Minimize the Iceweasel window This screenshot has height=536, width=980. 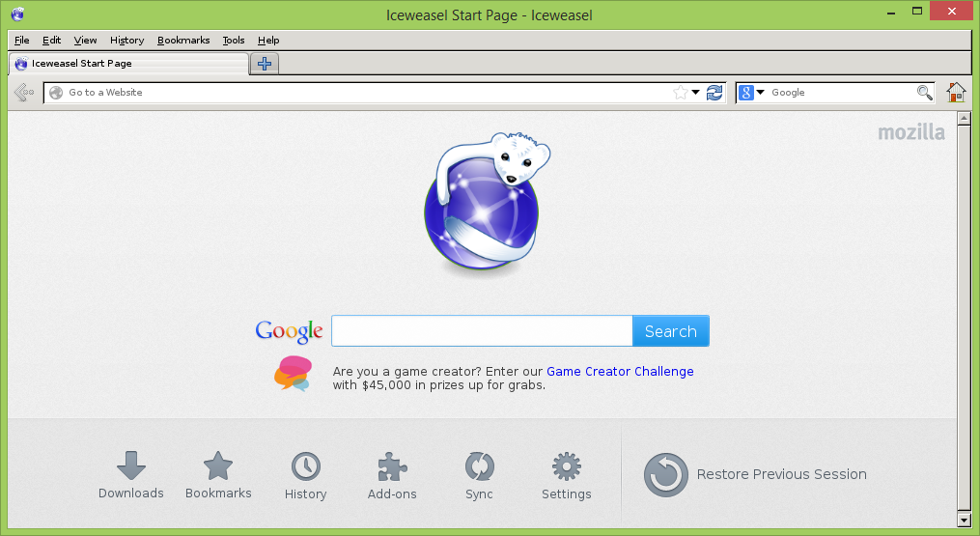(x=891, y=12)
